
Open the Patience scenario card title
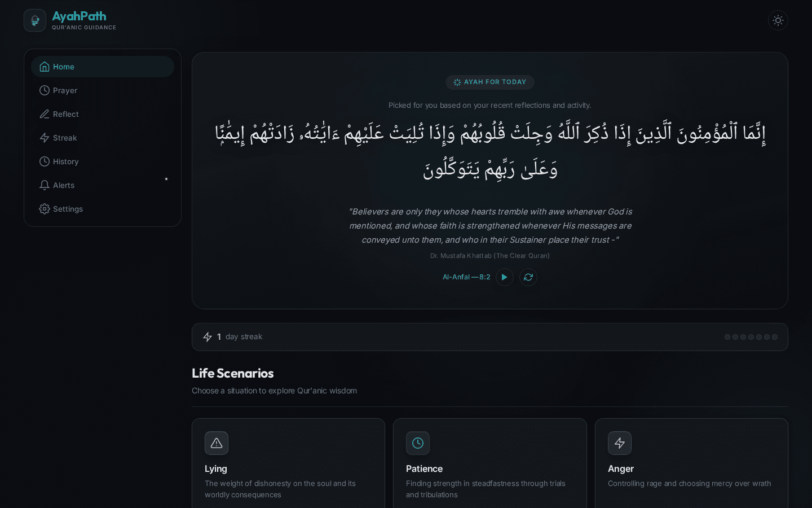[424, 469]
